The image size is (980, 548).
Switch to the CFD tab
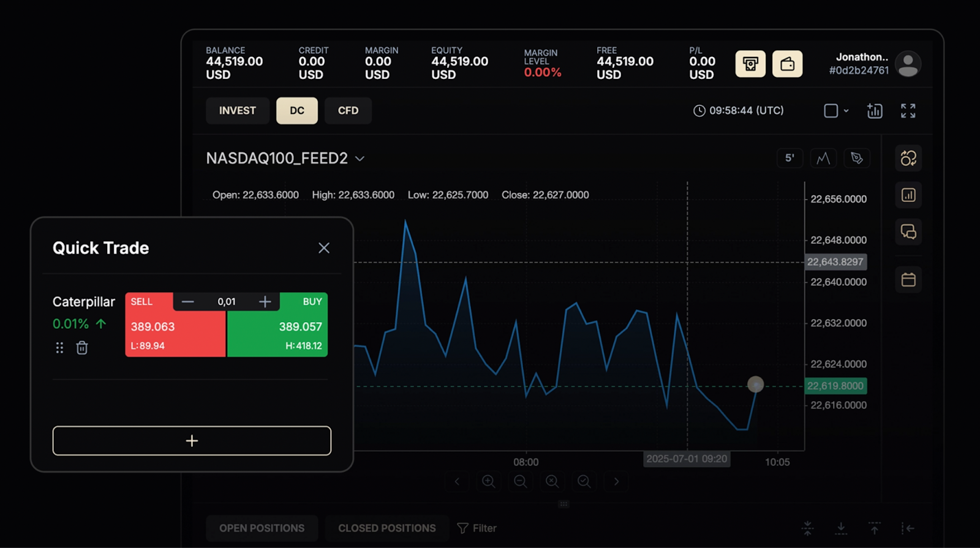pos(348,111)
